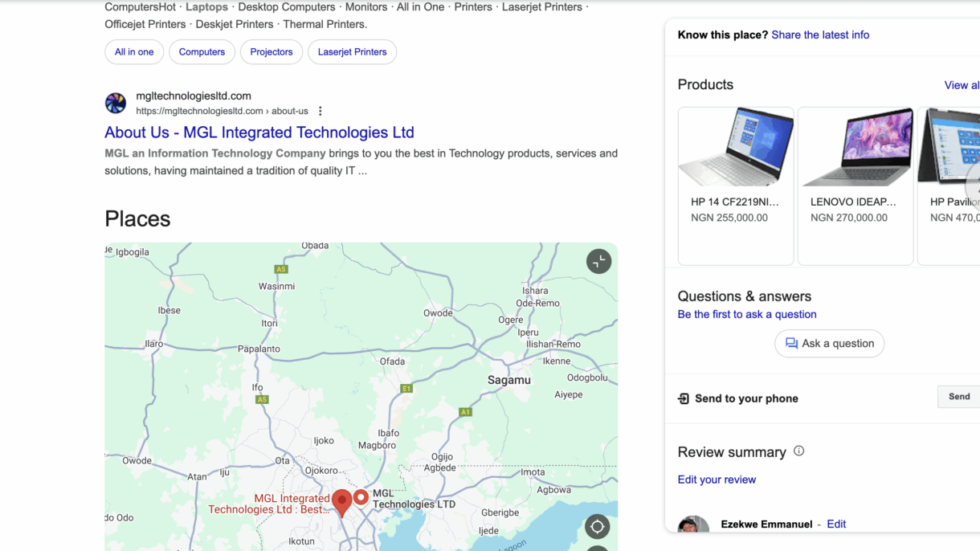Click the Ezekwe Emmanuel reviewer name
The image size is (980, 551).
[x=766, y=524]
